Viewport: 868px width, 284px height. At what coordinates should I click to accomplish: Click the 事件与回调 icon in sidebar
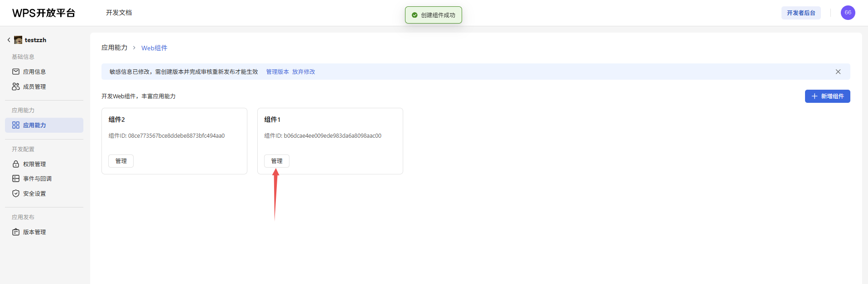pos(16,178)
